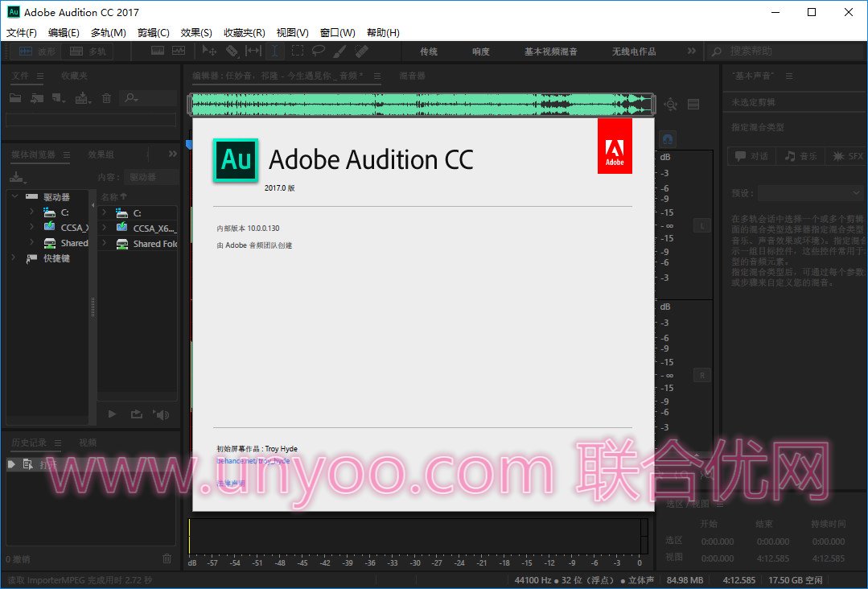Image resolution: width=868 pixels, height=589 pixels.
Task: Open the 多轨 menu
Action: [109, 33]
